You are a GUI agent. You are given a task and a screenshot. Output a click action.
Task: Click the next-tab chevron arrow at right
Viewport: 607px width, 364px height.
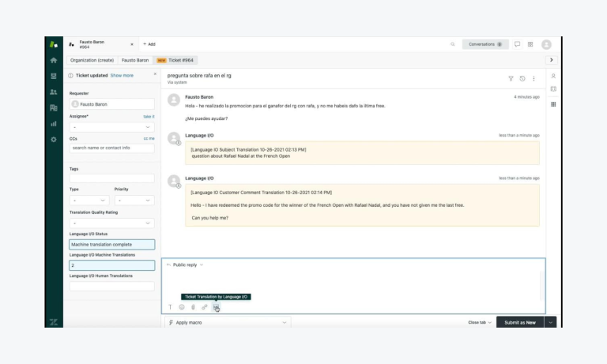coord(551,60)
